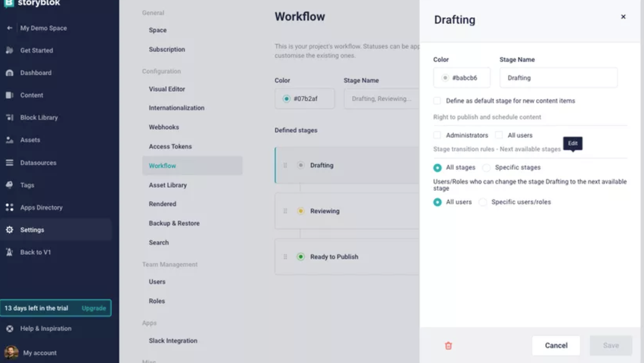Open Apps Directory in the sidebar
Screen dimensions: 644x363
[x=41, y=208]
